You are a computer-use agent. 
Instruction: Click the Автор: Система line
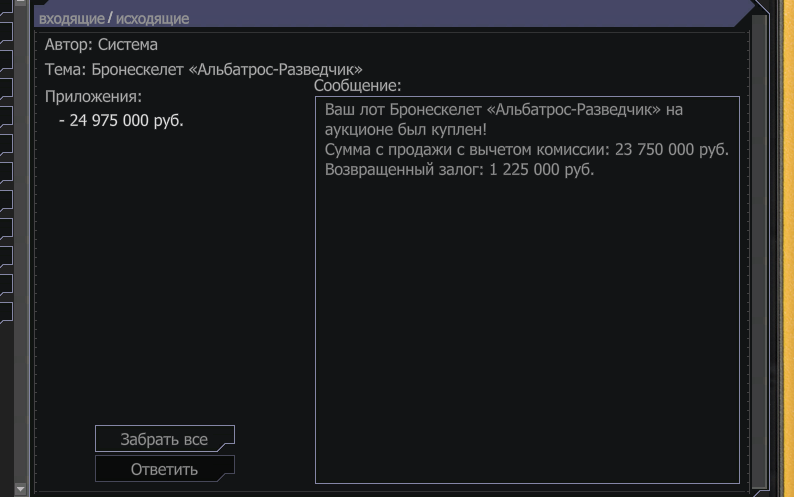101,45
